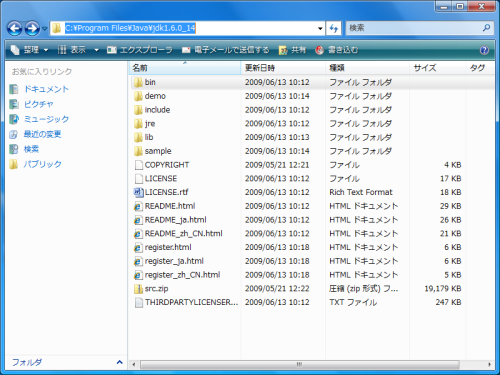
Task: Click the file name register_zh_CN.html
Action: 182,275
